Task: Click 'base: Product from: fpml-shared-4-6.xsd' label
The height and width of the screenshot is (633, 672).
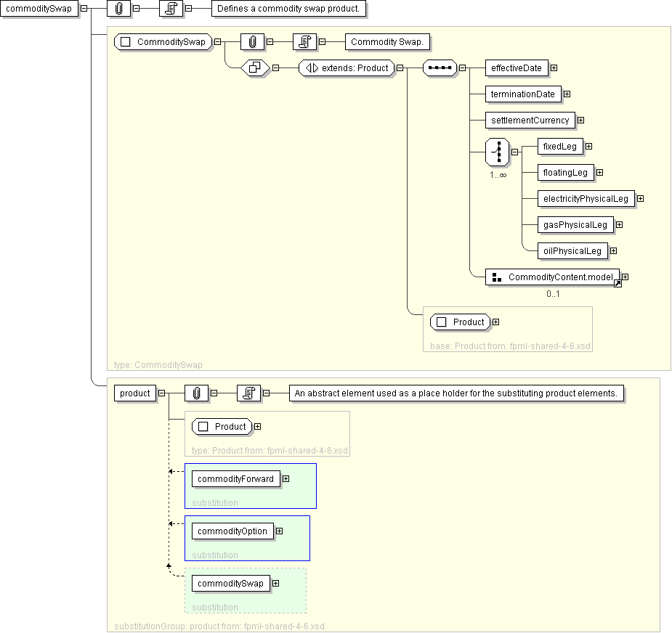Action: click(510, 346)
